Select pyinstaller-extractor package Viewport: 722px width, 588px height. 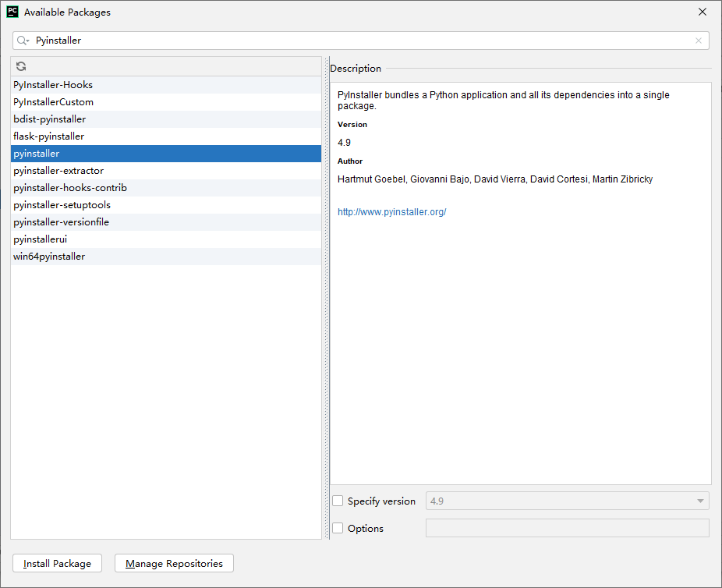point(166,170)
